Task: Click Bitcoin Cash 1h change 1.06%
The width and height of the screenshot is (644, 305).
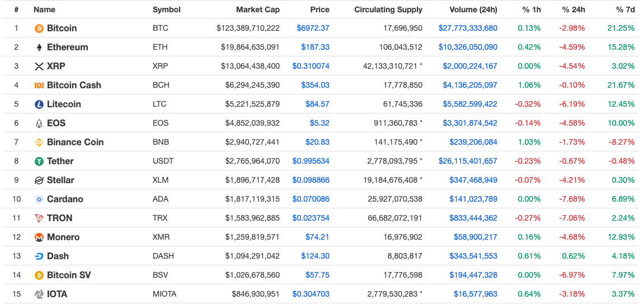Action: 529,85
